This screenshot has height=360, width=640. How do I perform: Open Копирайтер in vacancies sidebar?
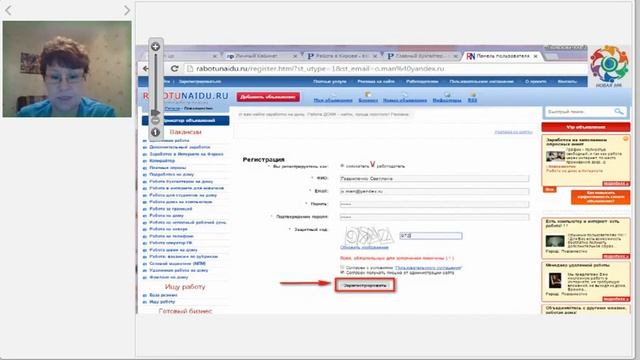[162, 161]
